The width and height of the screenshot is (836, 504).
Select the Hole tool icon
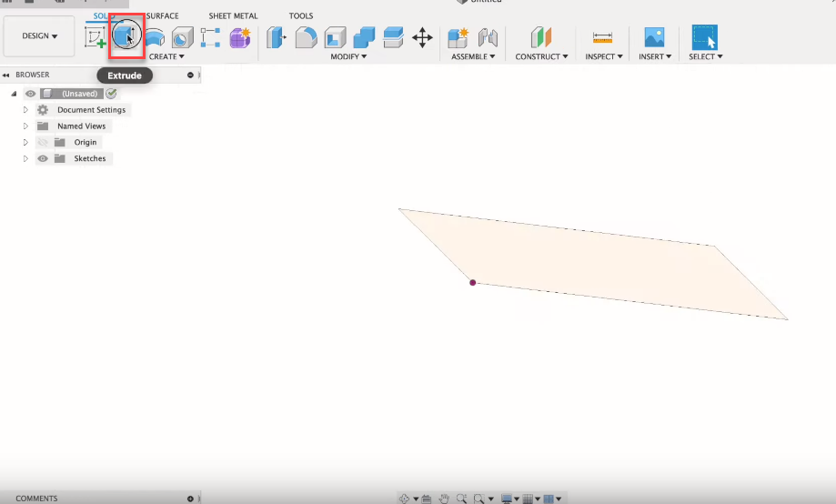tap(182, 37)
